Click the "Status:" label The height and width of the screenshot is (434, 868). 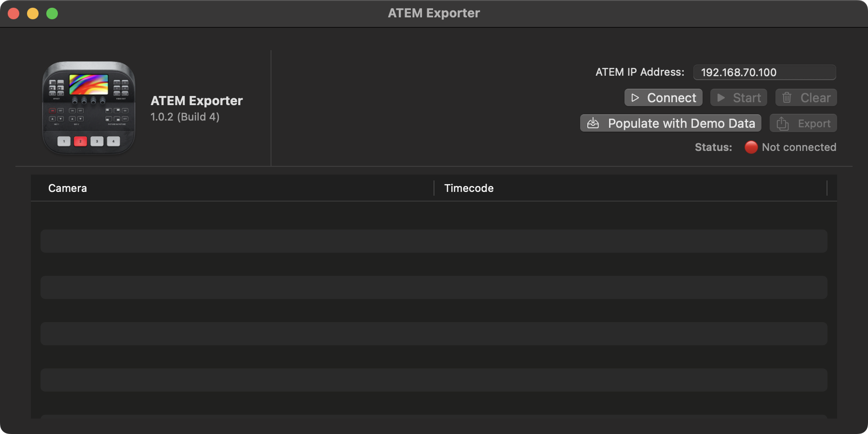(x=713, y=147)
